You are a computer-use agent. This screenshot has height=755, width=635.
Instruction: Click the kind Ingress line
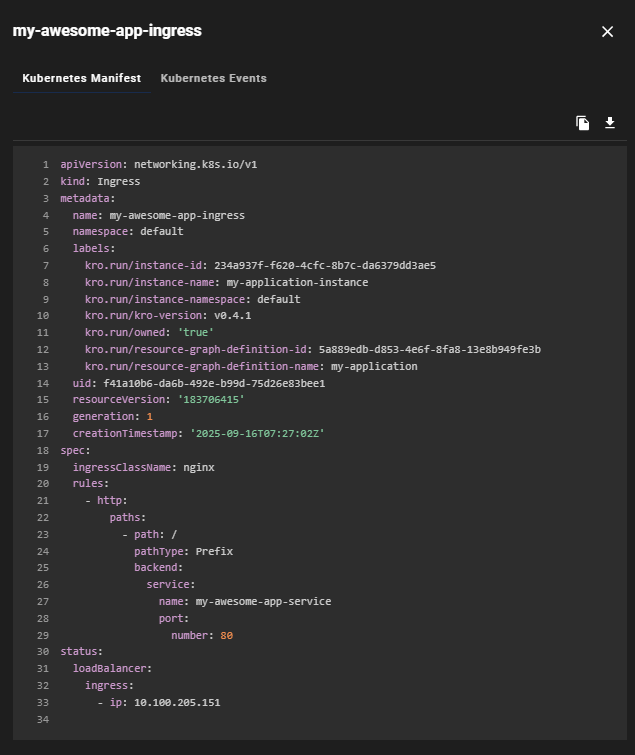tap(100, 181)
